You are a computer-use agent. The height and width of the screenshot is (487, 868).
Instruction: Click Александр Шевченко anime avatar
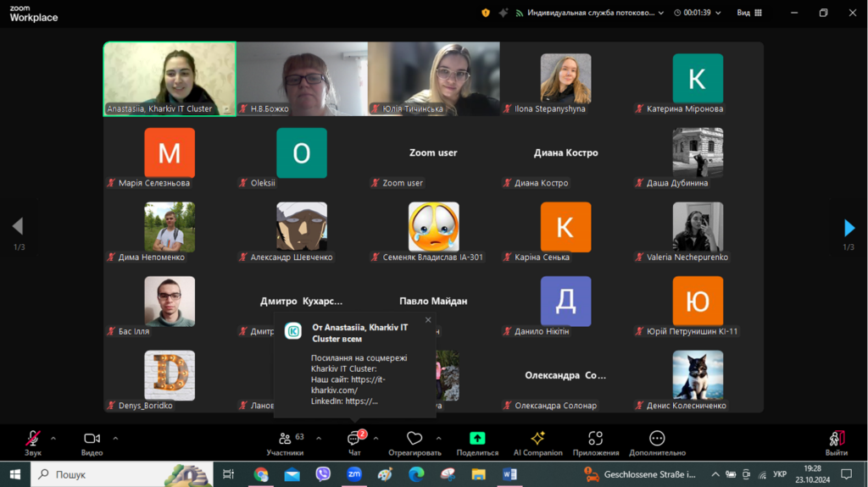[302, 227]
